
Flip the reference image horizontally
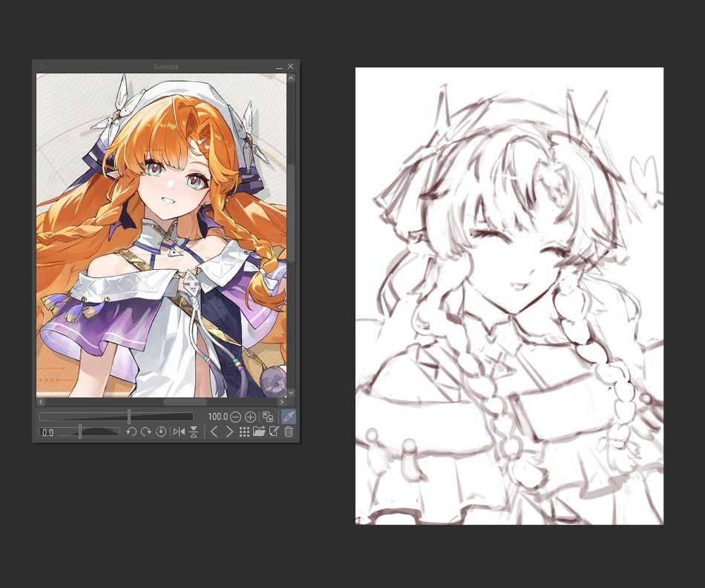tap(179, 432)
